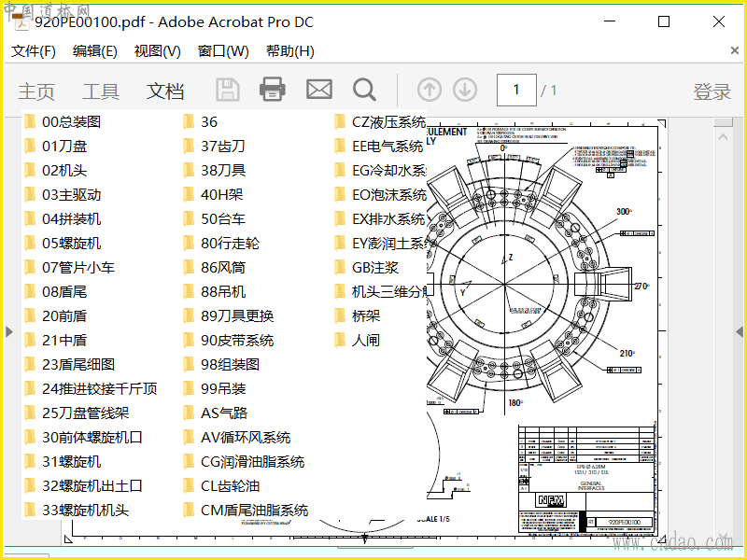Select the 89刀具更换 folder name
The width and height of the screenshot is (747, 560).
(x=237, y=316)
